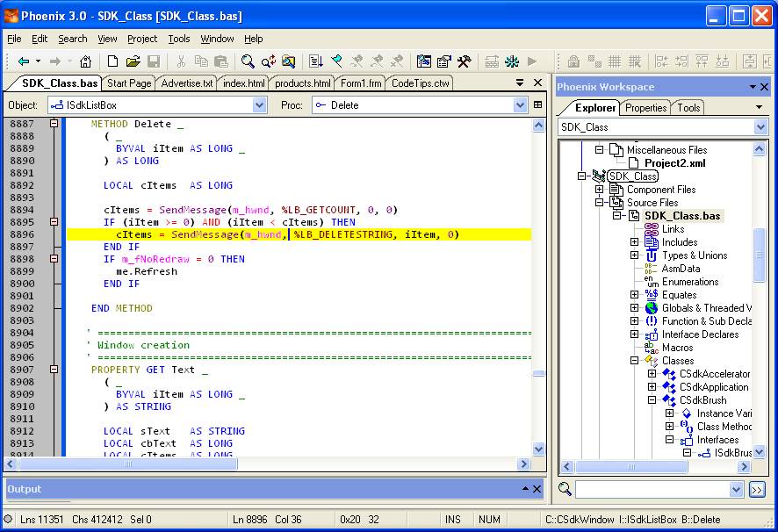Image resolution: width=778 pixels, height=532 pixels.
Task: Click the Back navigation arrow in toolbar
Action: click(24, 61)
